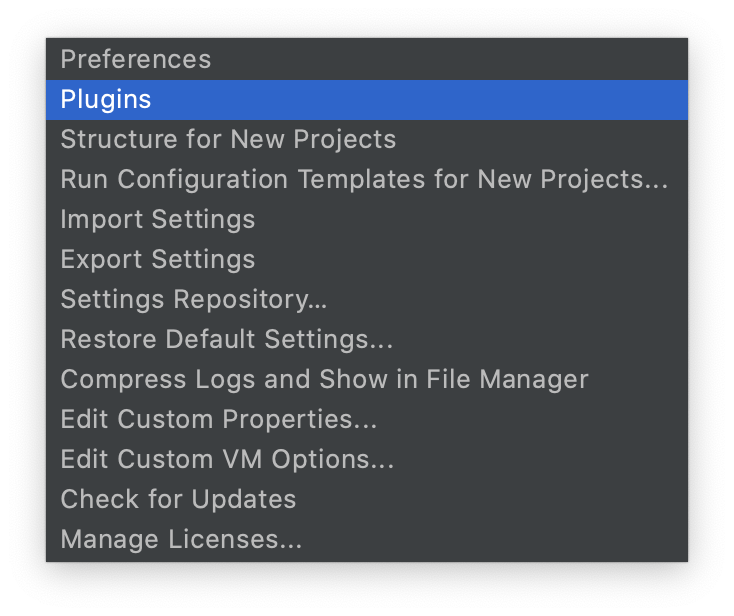
Task: Run Check for Updates
Action: [x=178, y=499]
